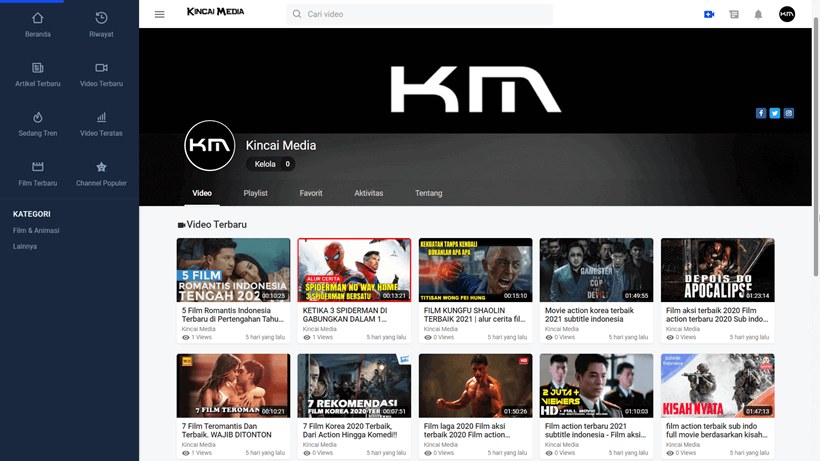Open title 'Movie action korea terbaik 2021'

pos(589,315)
